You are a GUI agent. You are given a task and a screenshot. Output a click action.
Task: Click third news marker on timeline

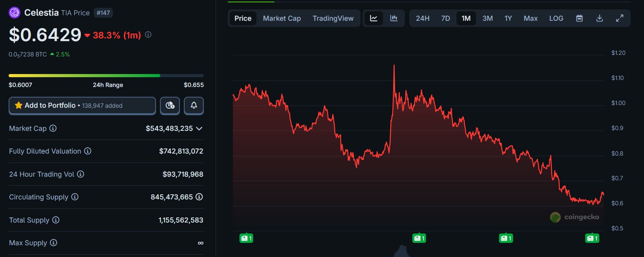(x=506, y=238)
